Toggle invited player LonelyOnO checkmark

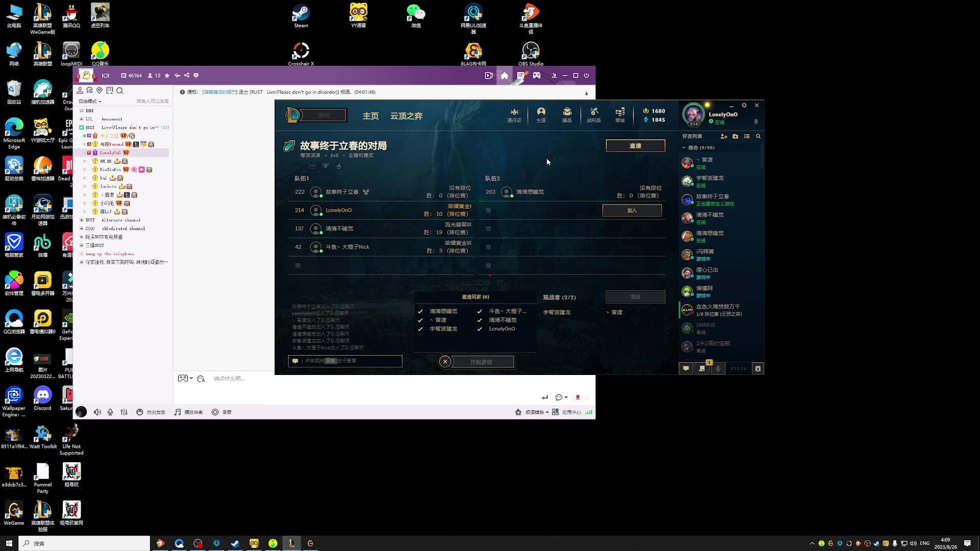point(479,329)
